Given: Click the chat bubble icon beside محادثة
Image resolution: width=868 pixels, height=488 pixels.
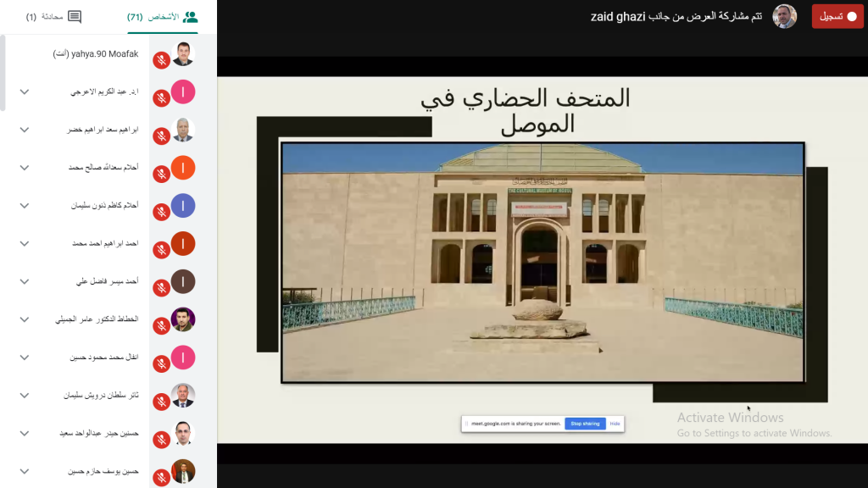Looking at the screenshot, I should (x=75, y=17).
